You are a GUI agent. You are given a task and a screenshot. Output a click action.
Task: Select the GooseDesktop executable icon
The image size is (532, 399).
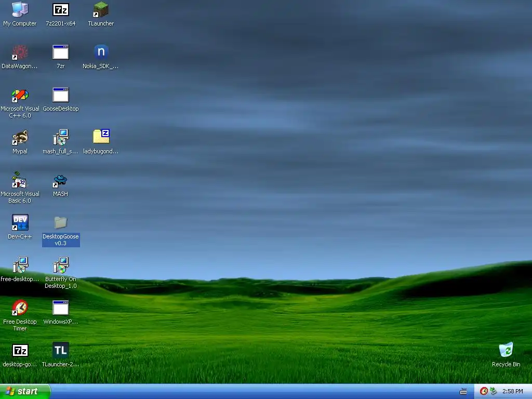pos(61,95)
